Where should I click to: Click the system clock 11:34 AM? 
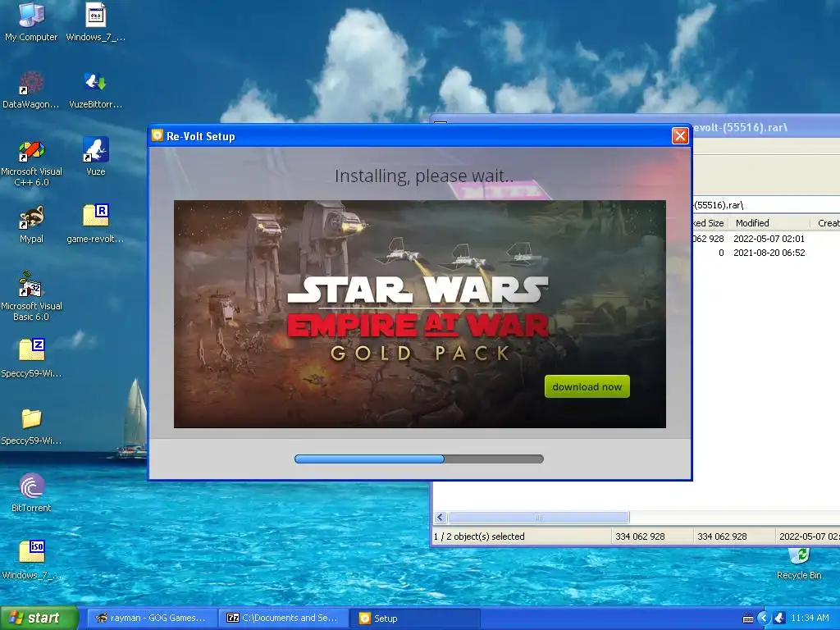[810, 619]
